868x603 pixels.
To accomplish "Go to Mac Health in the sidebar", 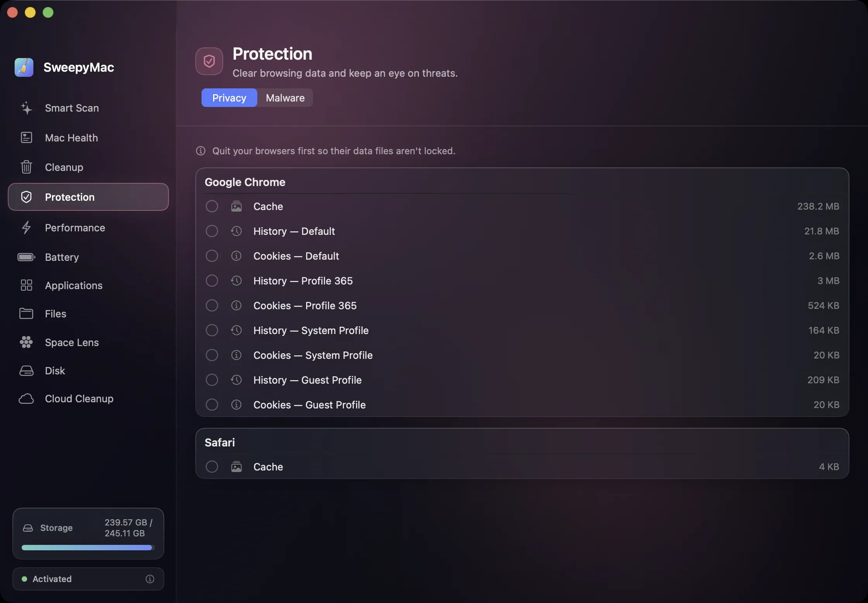I will tap(88, 138).
